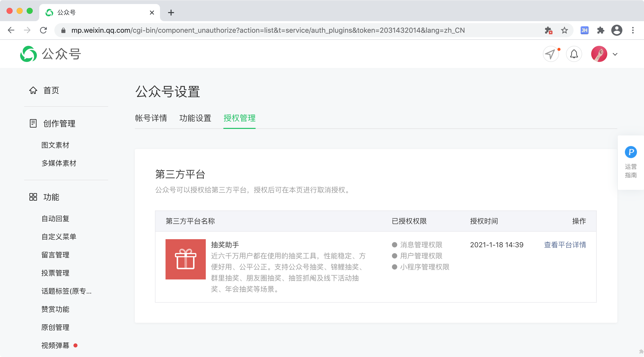Click the JH extension icon
The image size is (644, 357).
[584, 30]
